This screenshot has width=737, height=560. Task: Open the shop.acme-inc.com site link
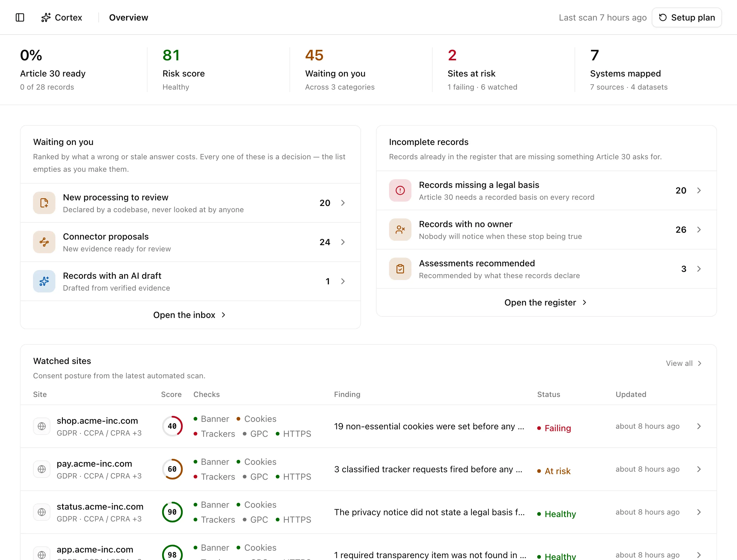[97, 421]
